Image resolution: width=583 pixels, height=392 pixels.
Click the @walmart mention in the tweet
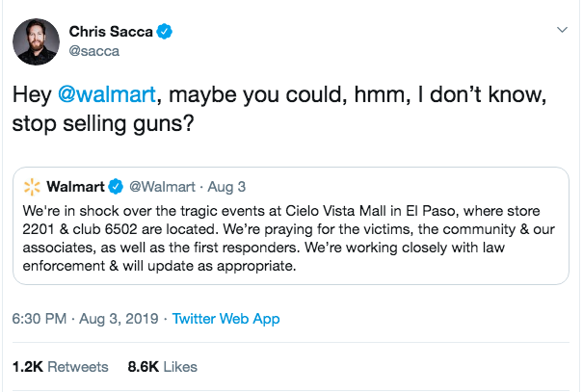click(x=102, y=98)
